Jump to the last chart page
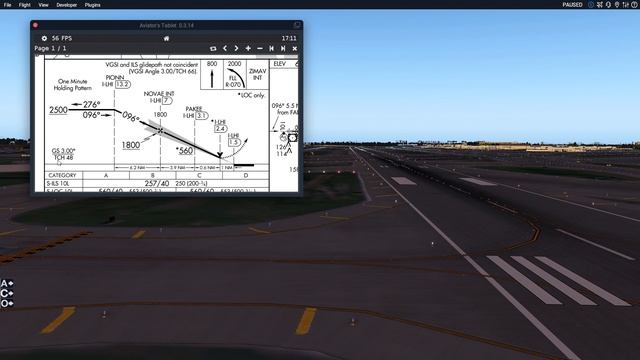Screen dimensions: 640x360 pos(283,48)
